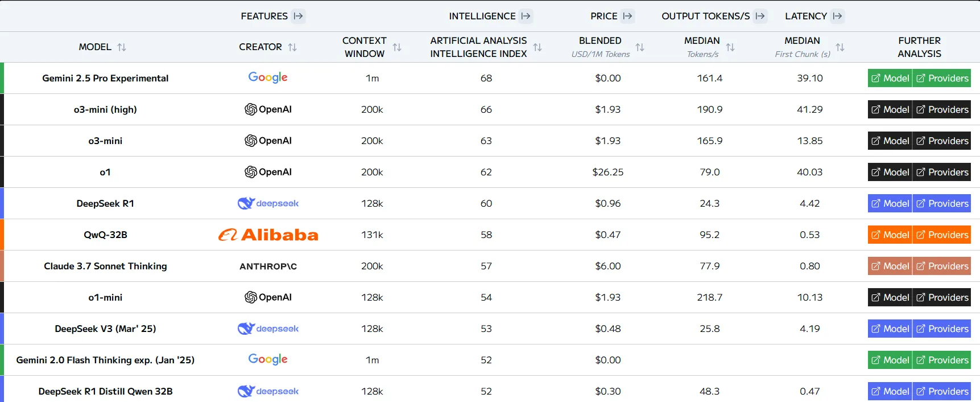Click OpenAI logo in o3-mini (high) row
The width and height of the screenshot is (980, 402).
click(x=268, y=109)
